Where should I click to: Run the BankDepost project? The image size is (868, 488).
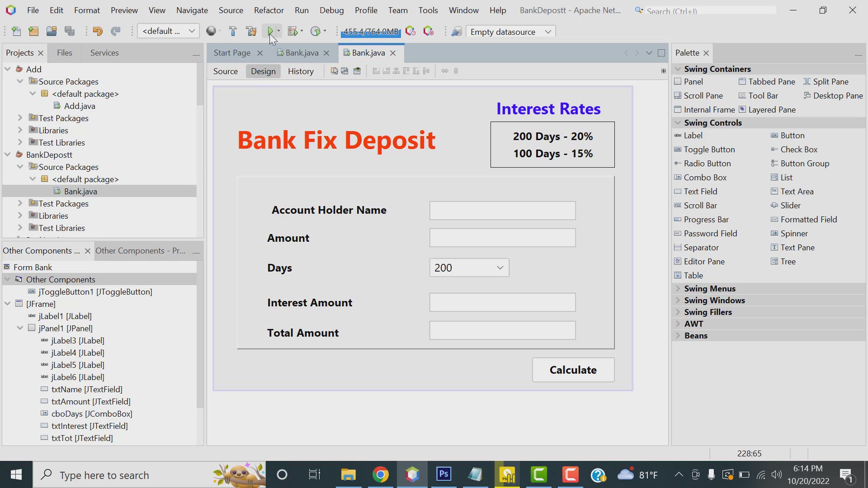point(270,31)
